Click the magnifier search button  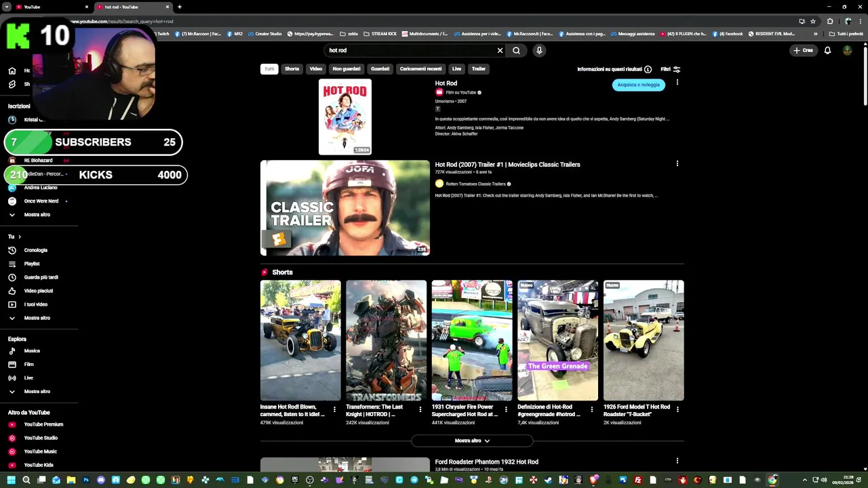coord(516,50)
